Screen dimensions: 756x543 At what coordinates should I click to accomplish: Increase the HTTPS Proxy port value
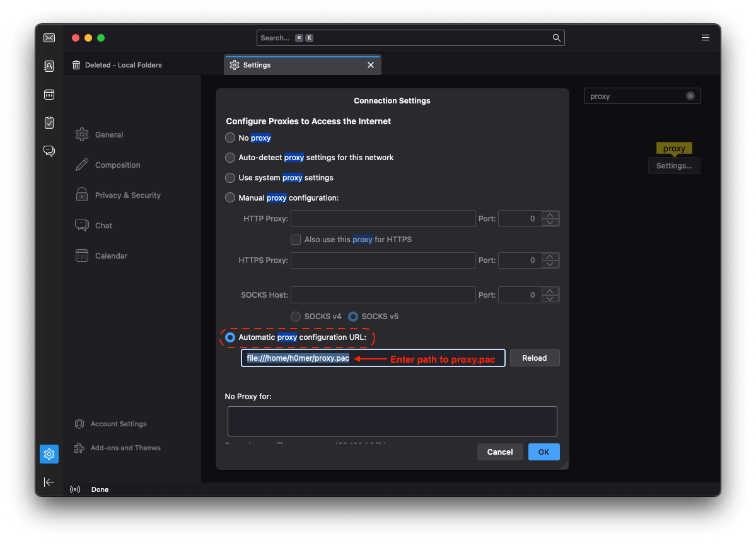(550, 257)
